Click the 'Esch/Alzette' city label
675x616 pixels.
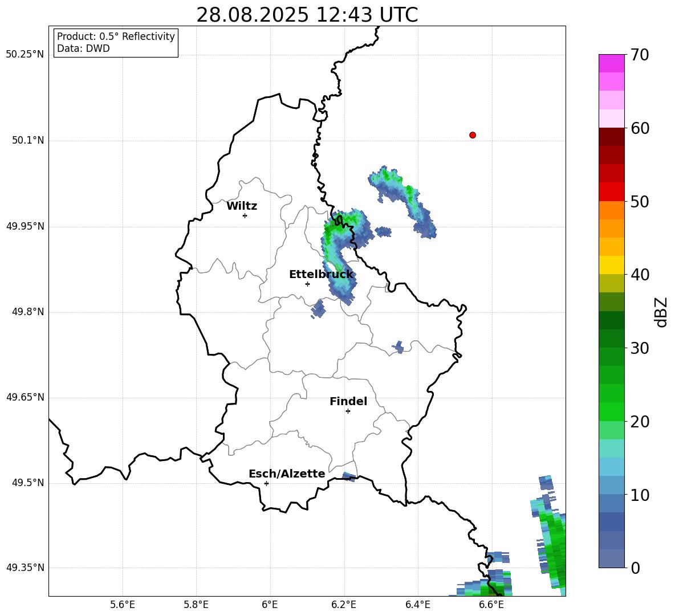(x=287, y=474)
